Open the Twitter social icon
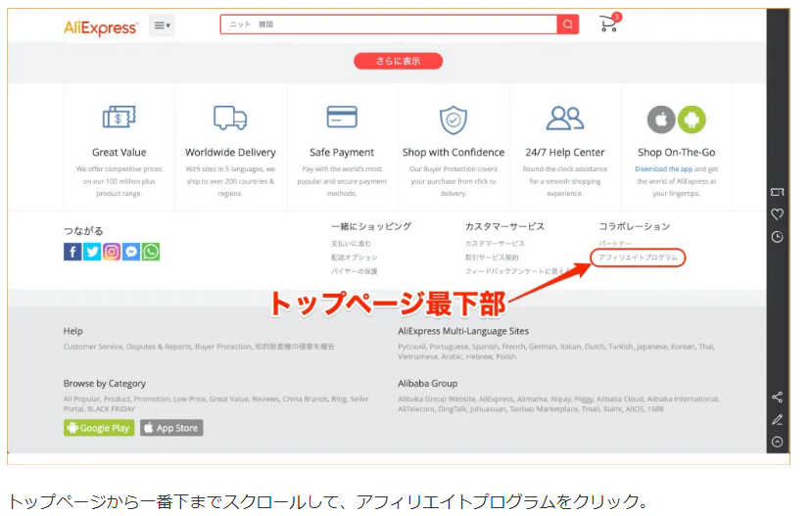Viewport: 812px width, 516px height. pyautogui.click(x=92, y=252)
